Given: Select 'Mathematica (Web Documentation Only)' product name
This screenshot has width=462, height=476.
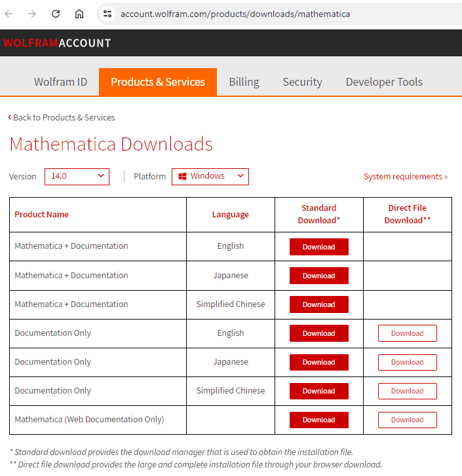Looking at the screenshot, I should tap(89, 419).
